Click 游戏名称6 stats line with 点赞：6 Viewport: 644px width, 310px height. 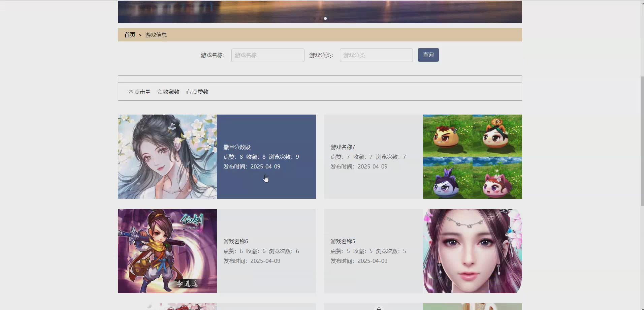pos(261,251)
